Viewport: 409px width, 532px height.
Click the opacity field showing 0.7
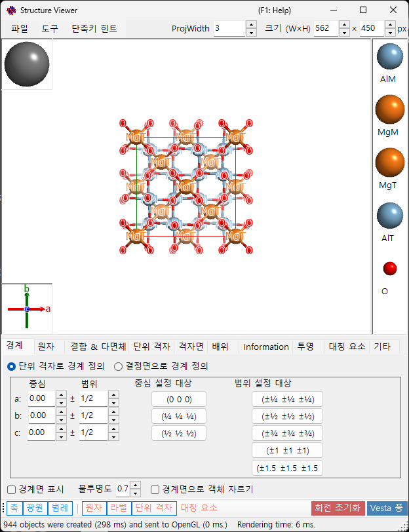[x=123, y=489]
